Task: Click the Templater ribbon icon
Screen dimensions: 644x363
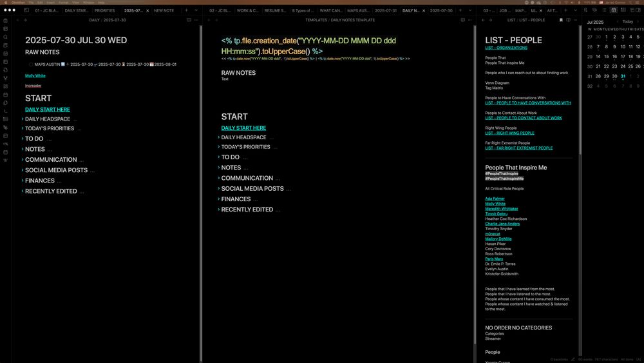Action: (x=5, y=144)
